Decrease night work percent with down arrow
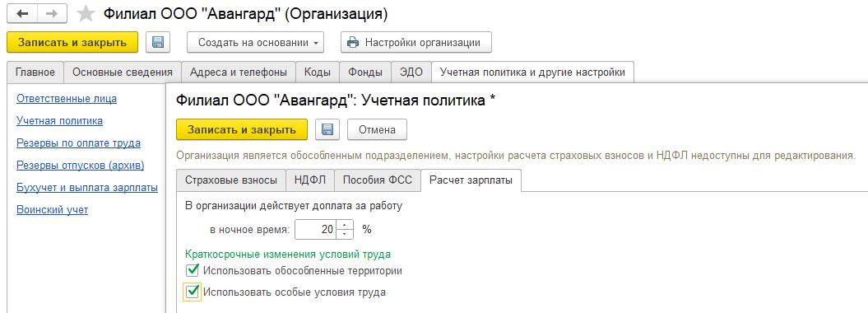 (x=345, y=234)
